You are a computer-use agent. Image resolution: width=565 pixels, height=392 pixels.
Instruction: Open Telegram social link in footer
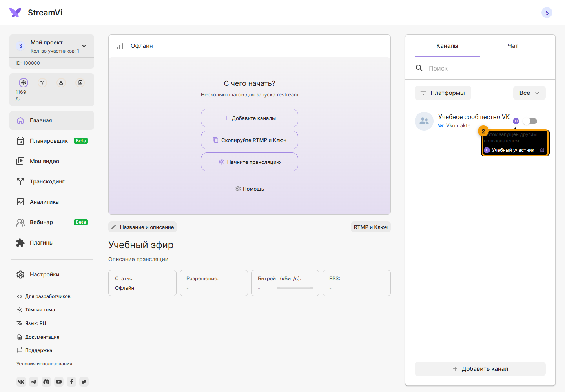coord(34,382)
